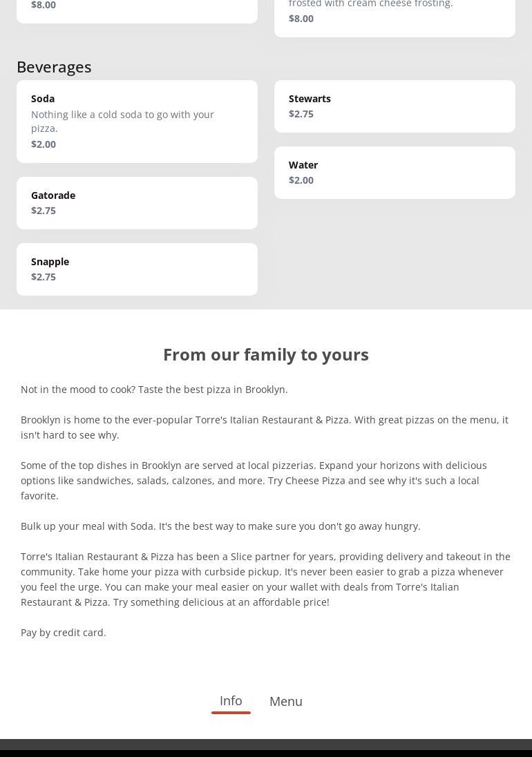
Task: Pick the Snapple item title
Action: point(50,262)
